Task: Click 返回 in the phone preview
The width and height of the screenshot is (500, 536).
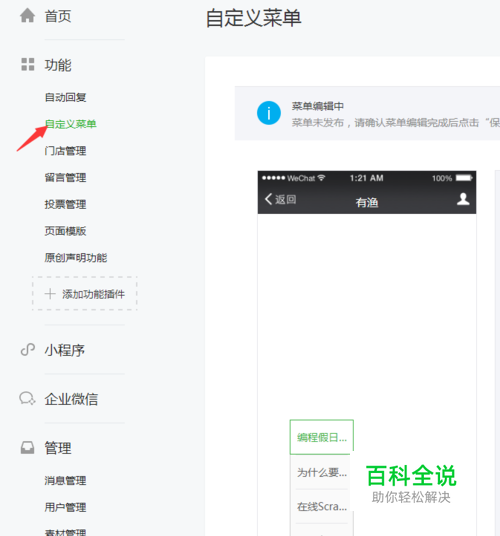Action: point(286,199)
